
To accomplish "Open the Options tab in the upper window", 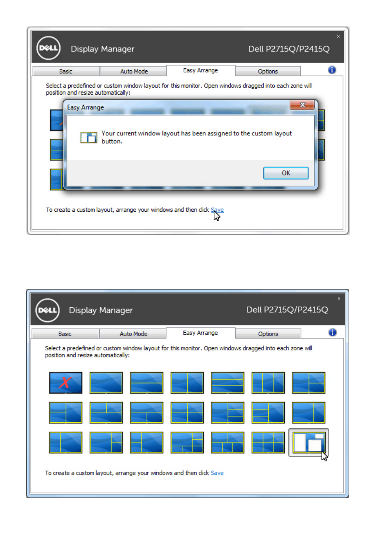I will (268, 71).
